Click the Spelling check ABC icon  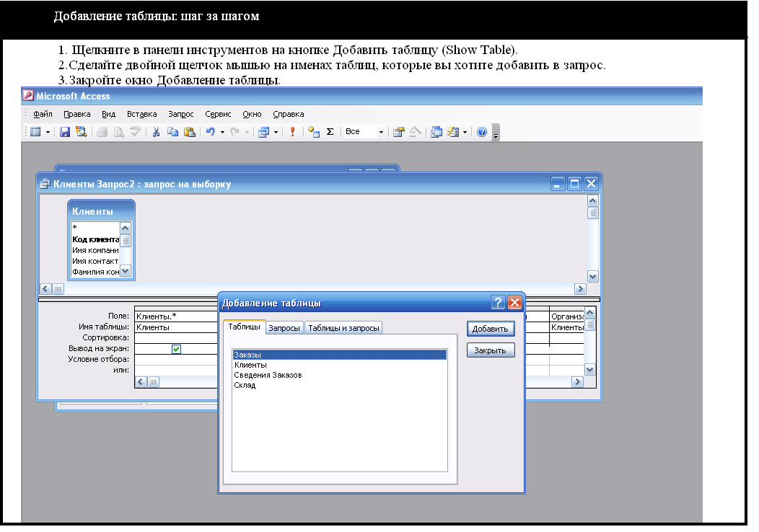[135, 131]
